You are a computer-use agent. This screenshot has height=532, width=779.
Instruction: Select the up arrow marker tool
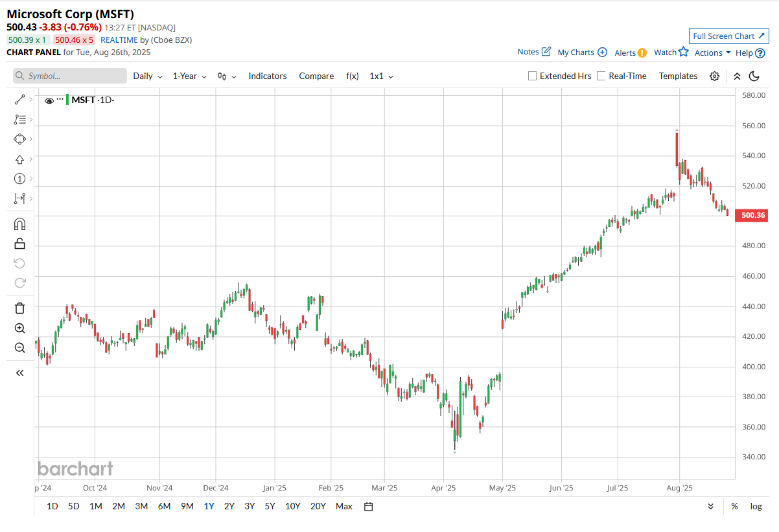(19, 159)
